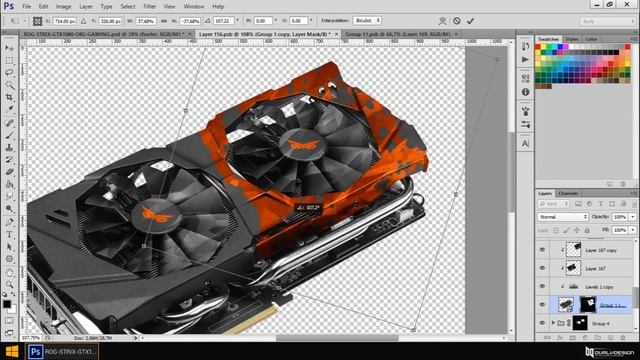Switch to the Styles tab
The image size is (640, 360).
572,39
